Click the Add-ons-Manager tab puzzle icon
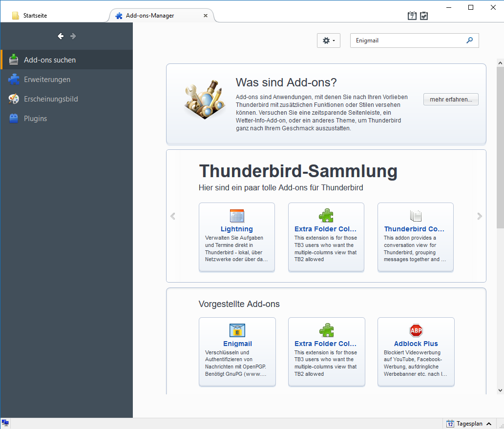The image size is (504, 429). tap(119, 16)
